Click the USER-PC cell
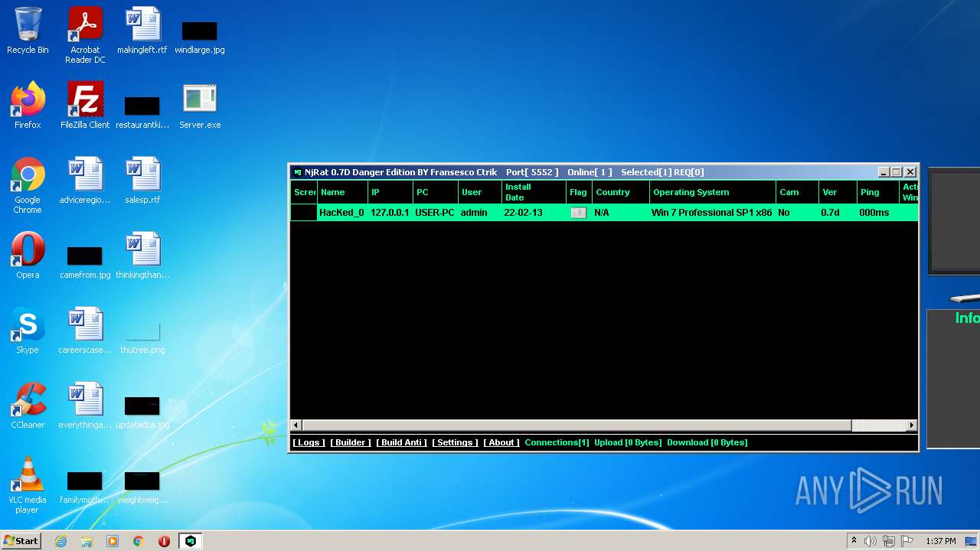Viewport: 980px width, 551px height. click(x=435, y=213)
